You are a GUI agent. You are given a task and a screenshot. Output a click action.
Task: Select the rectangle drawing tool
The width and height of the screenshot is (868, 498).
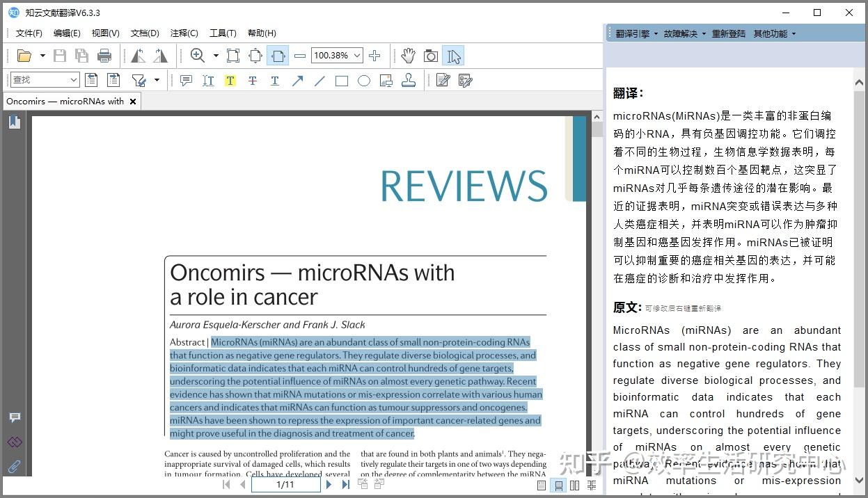click(x=342, y=81)
